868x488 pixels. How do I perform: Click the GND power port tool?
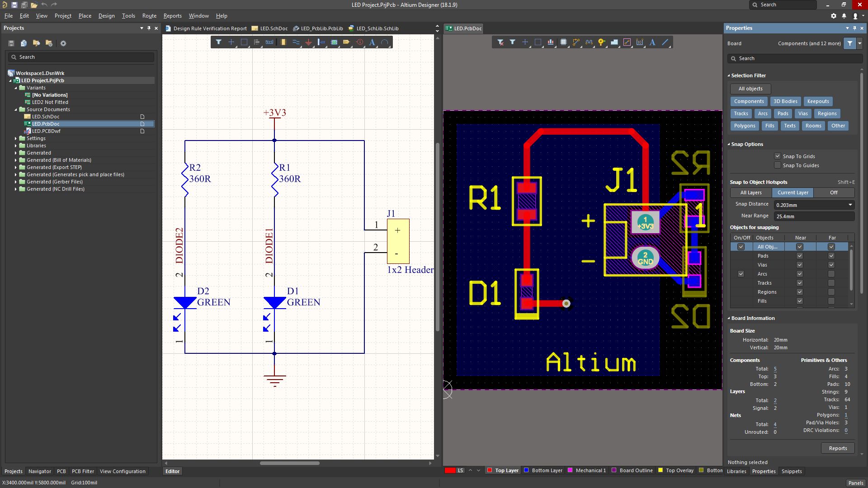(308, 42)
